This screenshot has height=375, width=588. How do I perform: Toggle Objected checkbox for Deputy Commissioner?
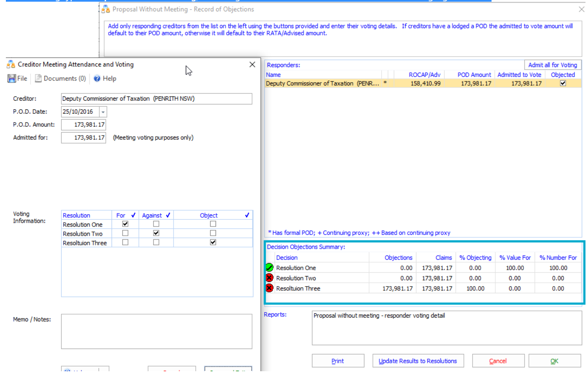(x=563, y=83)
